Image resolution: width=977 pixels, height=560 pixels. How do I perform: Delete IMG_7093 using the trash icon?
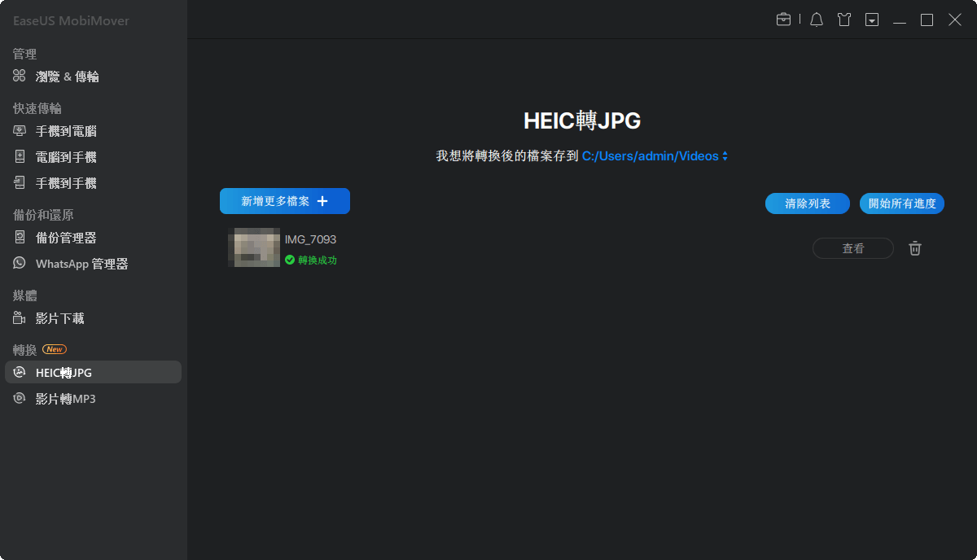pos(914,248)
